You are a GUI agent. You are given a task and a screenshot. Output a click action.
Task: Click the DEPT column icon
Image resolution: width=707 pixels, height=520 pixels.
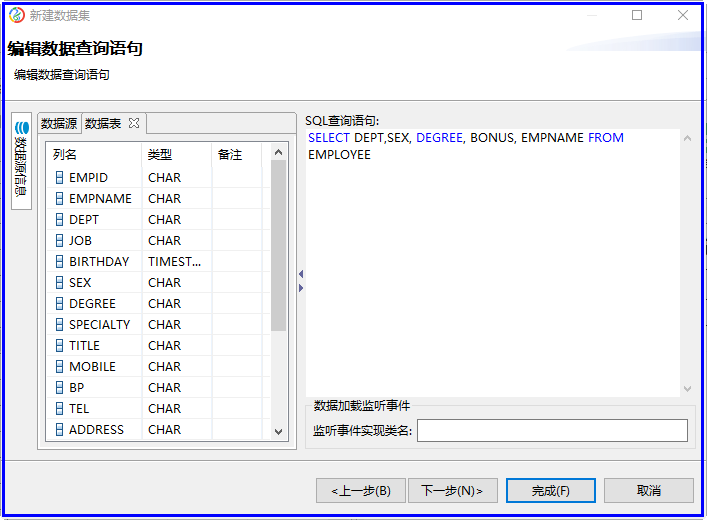[59, 220]
